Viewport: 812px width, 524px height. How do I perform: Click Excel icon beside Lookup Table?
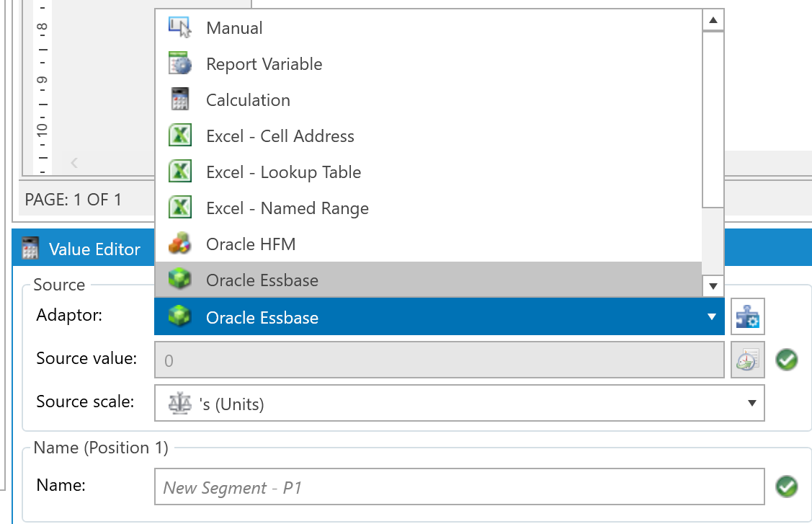179,172
